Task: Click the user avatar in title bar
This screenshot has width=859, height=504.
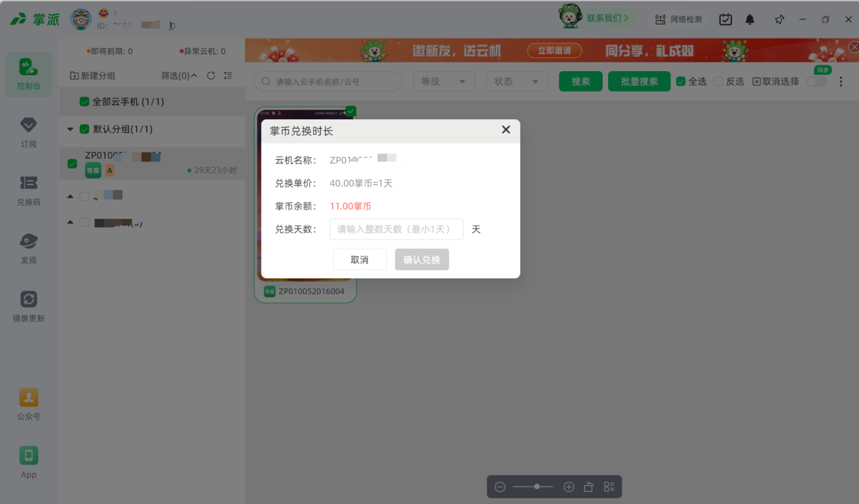Action: (x=81, y=19)
